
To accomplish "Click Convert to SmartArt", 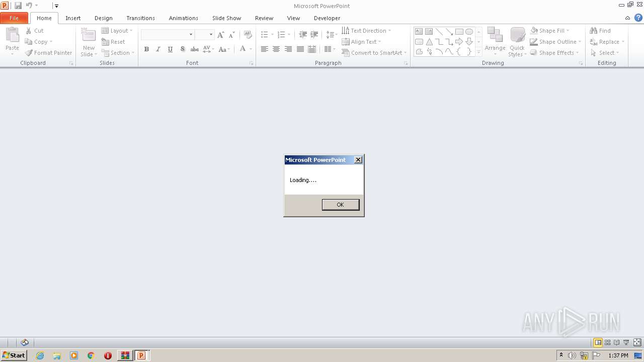I will click(374, 53).
